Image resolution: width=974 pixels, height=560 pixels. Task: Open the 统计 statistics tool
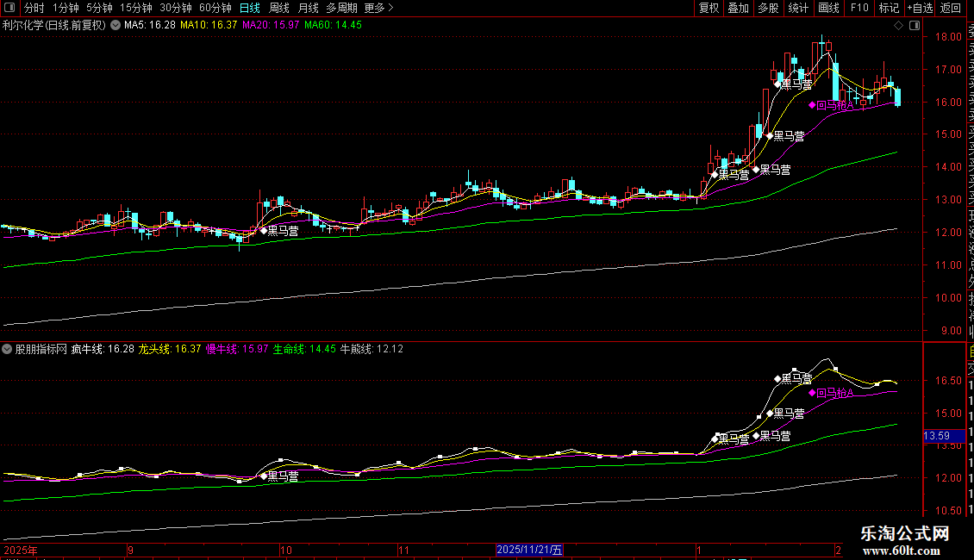coord(798,8)
